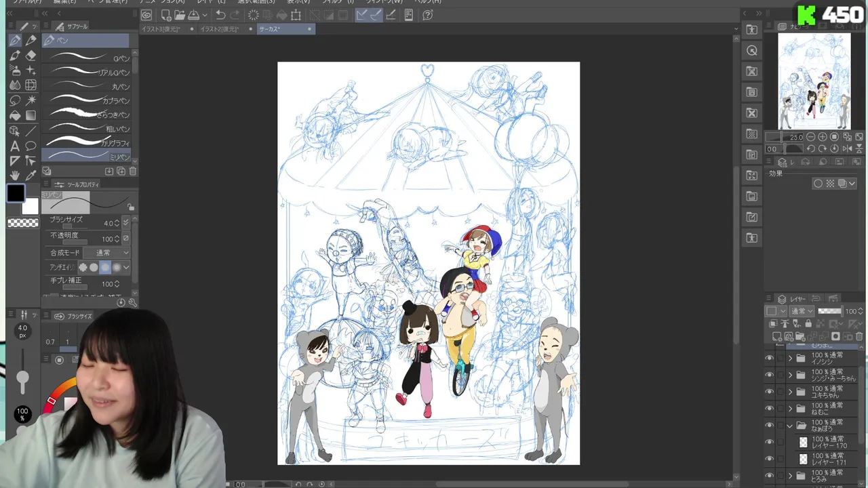Image resolution: width=868 pixels, height=488 pixels.
Task: Select the Ruler tool
Action: 15,161
